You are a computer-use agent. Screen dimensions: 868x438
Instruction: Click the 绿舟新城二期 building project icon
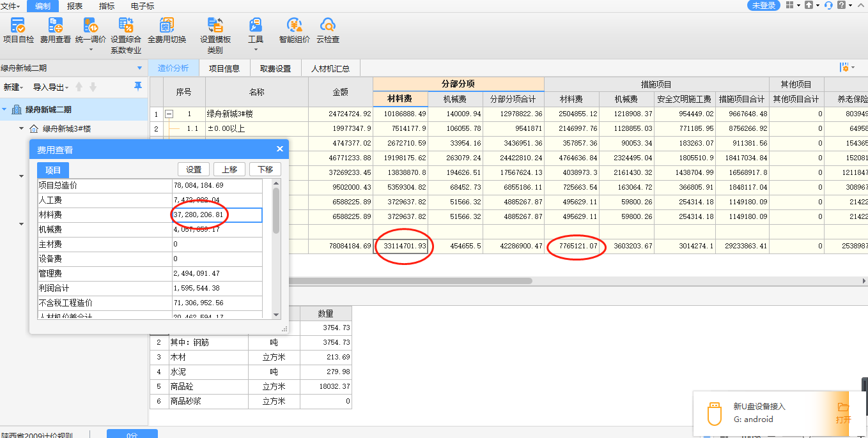(17, 110)
